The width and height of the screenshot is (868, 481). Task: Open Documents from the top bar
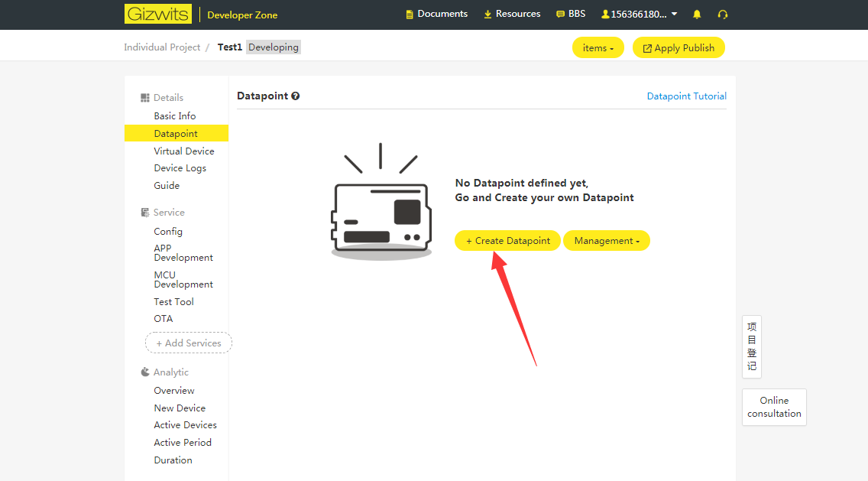click(436, 15)
